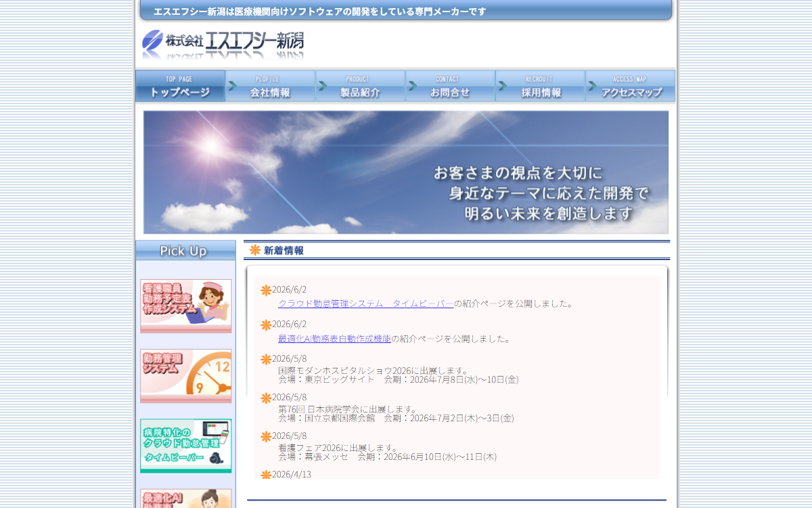This screenshot has width=812, height=508.
Task: Click the 2026/4/13 news date
Action: (x=292, y=474)
